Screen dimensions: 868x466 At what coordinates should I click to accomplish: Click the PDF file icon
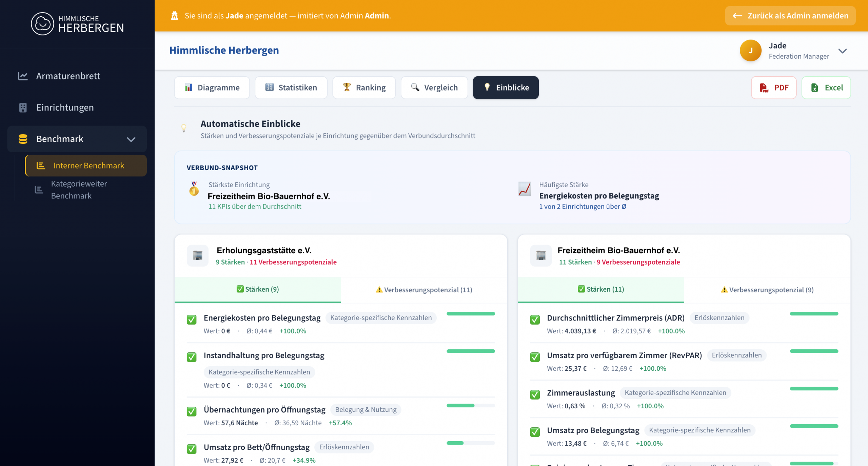click(x=764, y=88)
